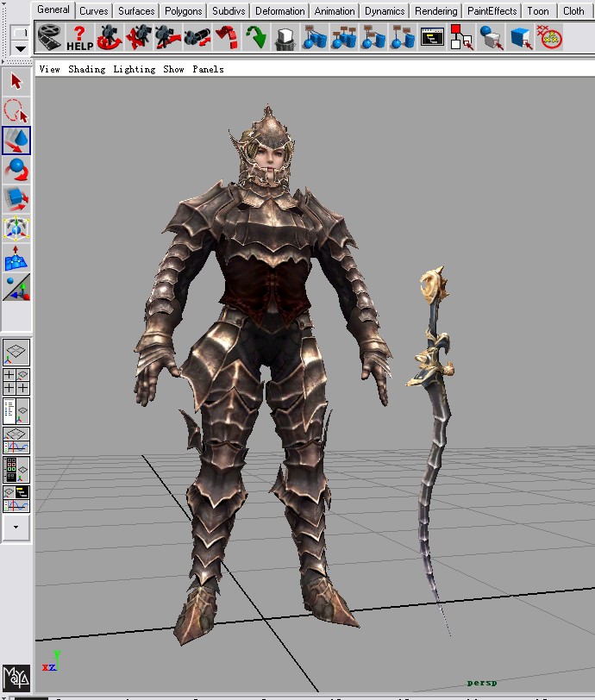
Task: Click camera icon with crossed red arrows
Action: [x=139, y=38]
